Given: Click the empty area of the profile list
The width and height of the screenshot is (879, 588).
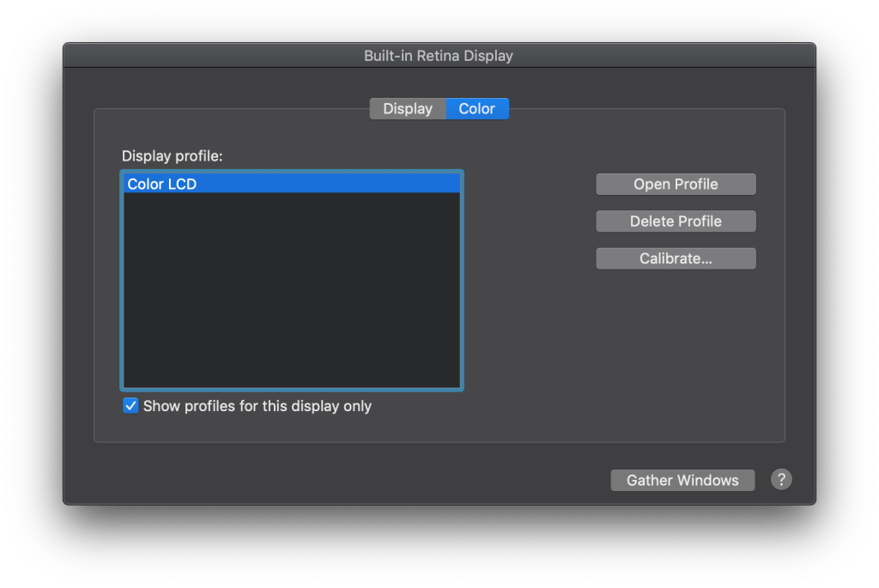Looking at the screenshot, I should [x=292, y=283].
